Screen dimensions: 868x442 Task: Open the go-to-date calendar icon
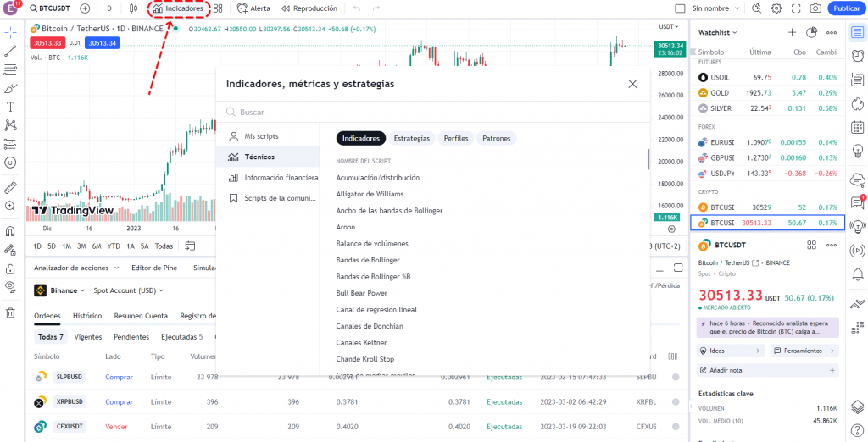[190, 246]
